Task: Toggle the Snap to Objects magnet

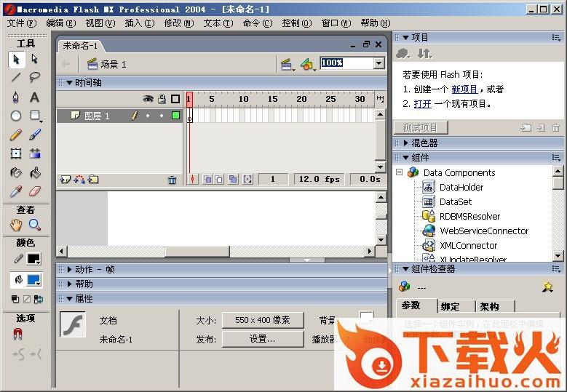Action: [x=17, y=334]
